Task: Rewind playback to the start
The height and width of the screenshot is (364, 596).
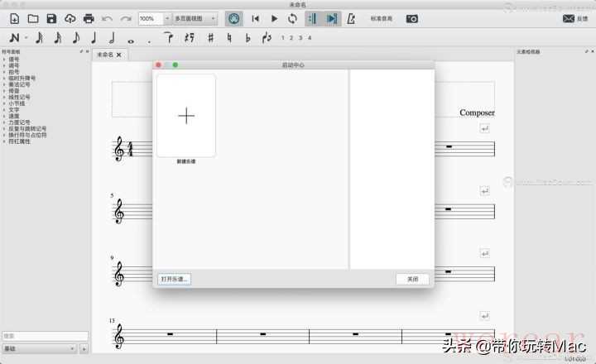Action: click(x=256, y=18)
